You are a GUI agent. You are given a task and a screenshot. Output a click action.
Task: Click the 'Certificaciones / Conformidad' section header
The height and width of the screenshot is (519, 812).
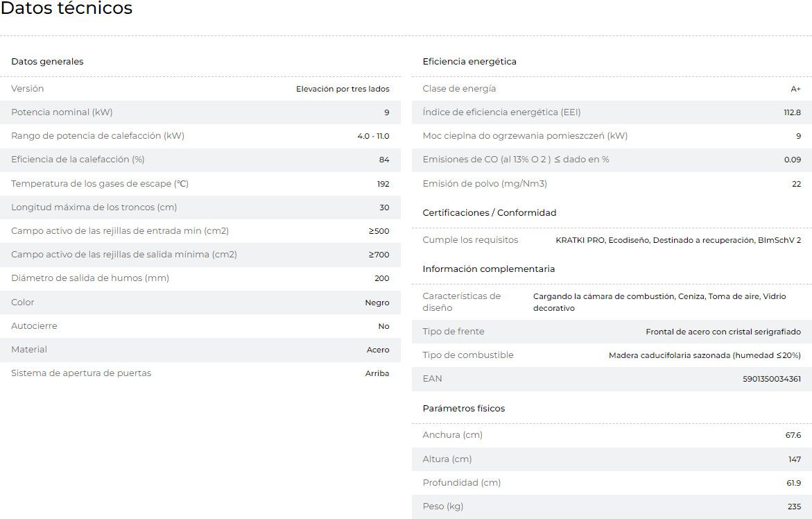pos(490,213)
